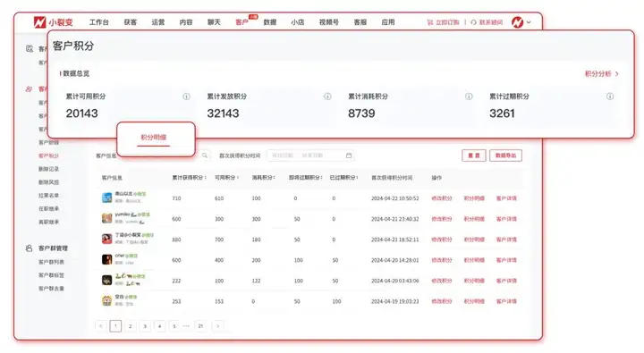The image size is (644, 353).
Task: Modify points in the 2024-04-21 23:40:32 row
Action: [442, 219]
